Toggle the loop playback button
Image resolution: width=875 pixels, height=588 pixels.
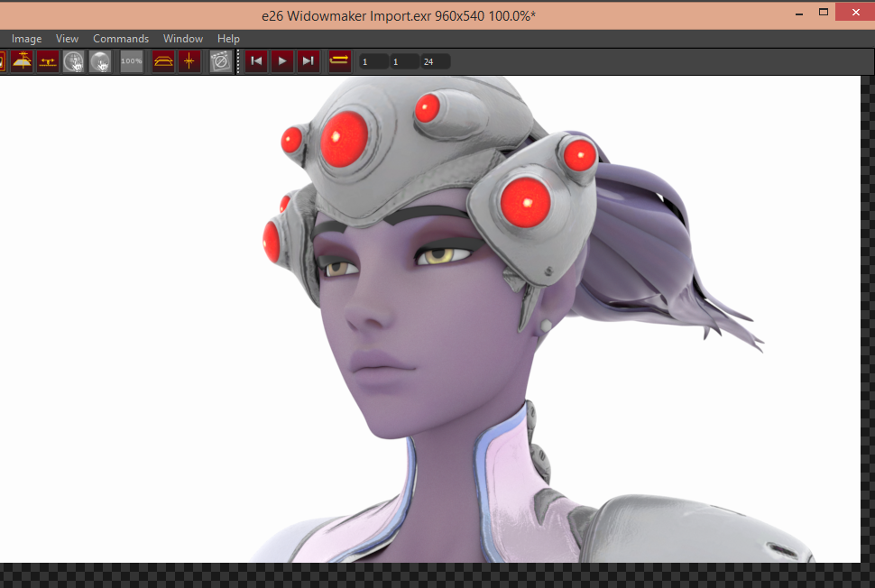(x=339, y=60)
